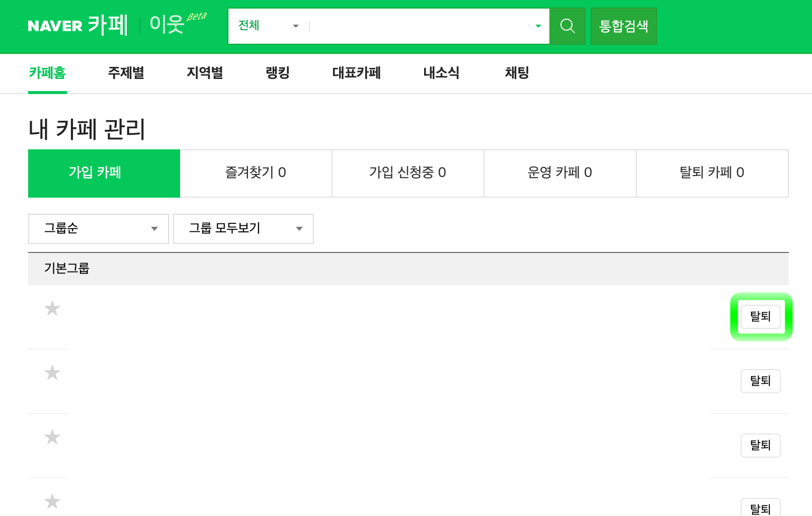Click the 통합검색 button
The height and width of the screenshot is (516, 812).
[x=623, y=26]
